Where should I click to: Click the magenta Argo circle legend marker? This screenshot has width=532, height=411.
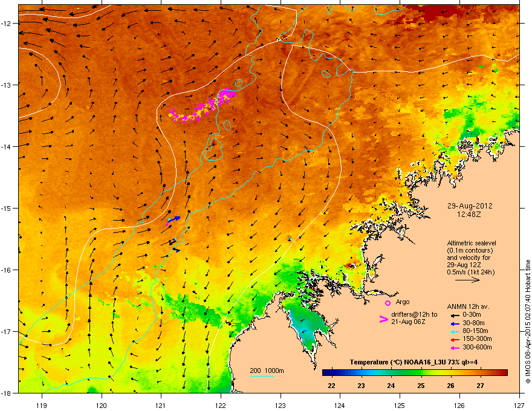[388, 303]
